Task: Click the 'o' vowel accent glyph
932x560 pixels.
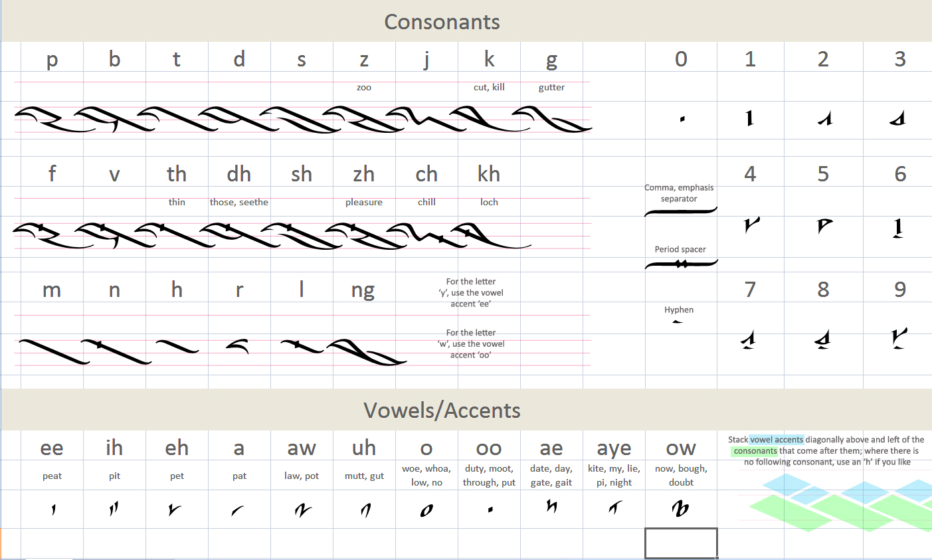Action: 426,510
